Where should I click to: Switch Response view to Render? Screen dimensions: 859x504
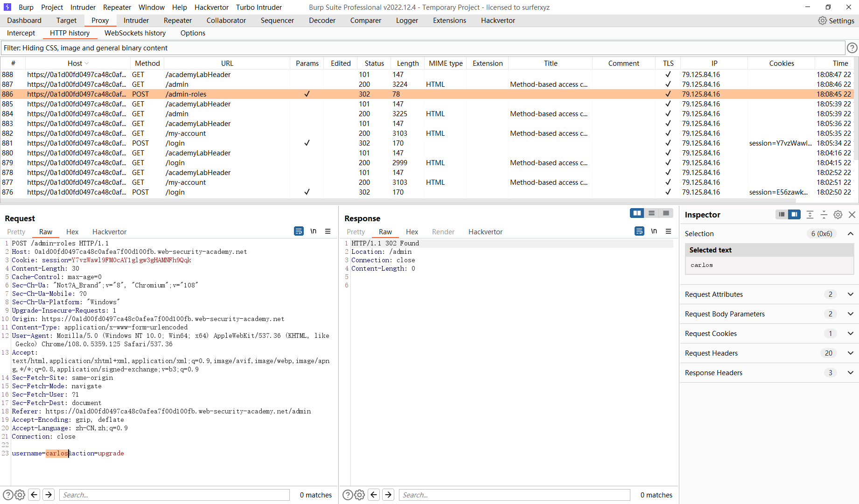(443, 232)
